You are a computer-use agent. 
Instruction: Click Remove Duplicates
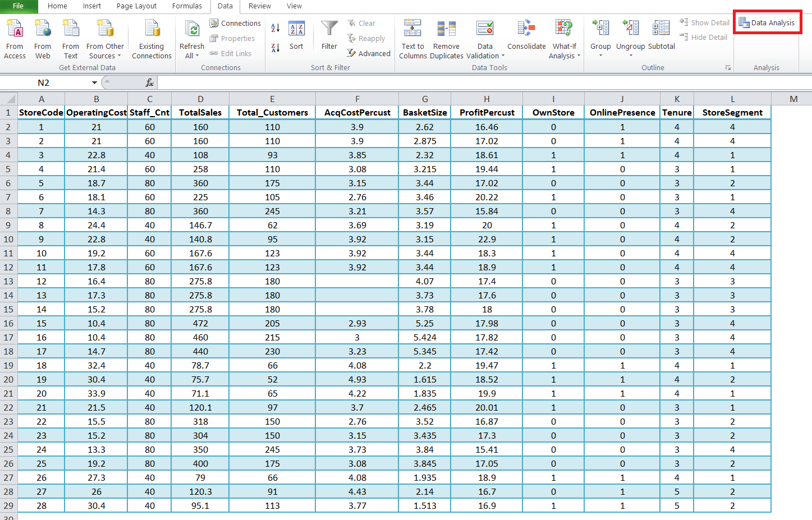(447, 39)
